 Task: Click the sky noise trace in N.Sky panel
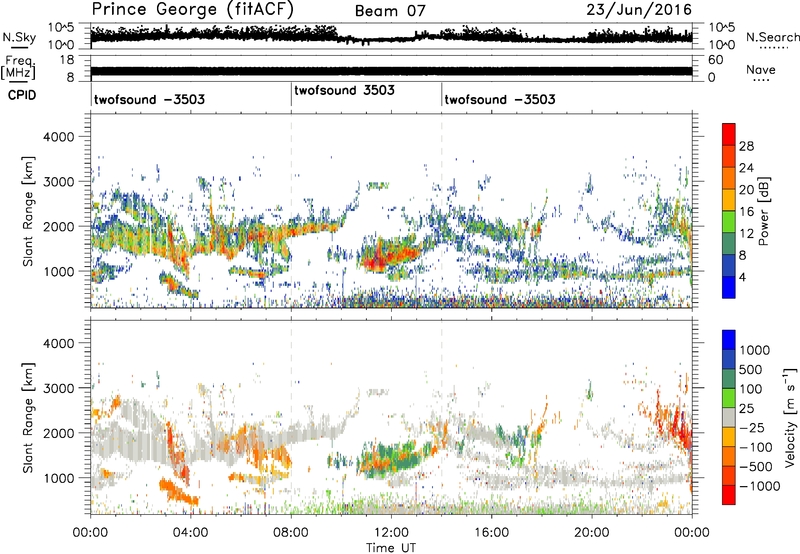pos(391,36)
